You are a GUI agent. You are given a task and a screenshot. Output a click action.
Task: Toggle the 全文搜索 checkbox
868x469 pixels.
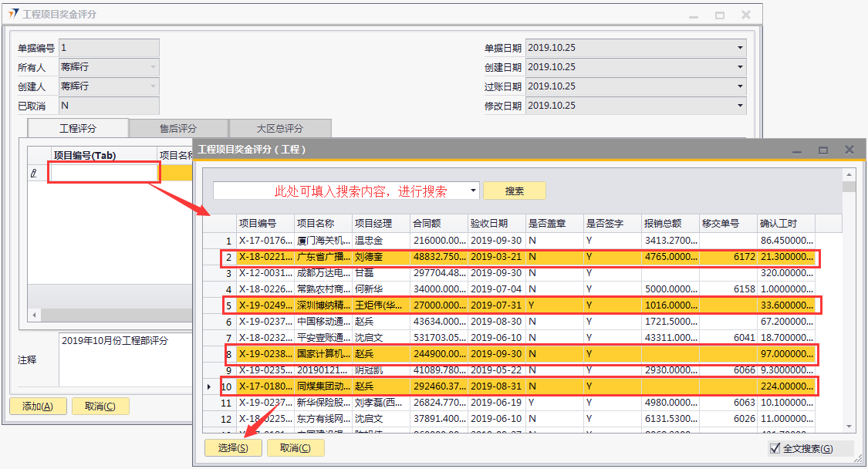pyautogui.click(x=775, y=449)
